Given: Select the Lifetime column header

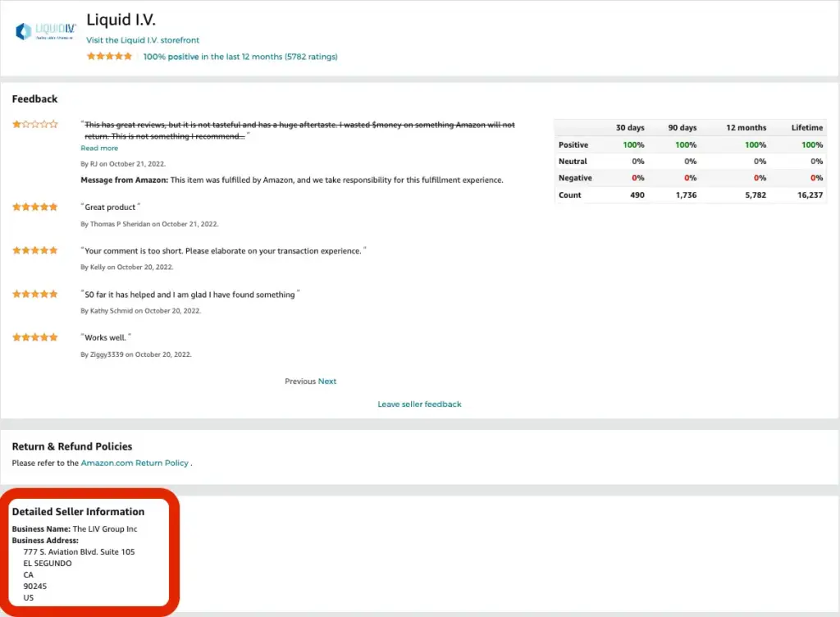Looking at the screenshot, I should [x=807, y=127].
